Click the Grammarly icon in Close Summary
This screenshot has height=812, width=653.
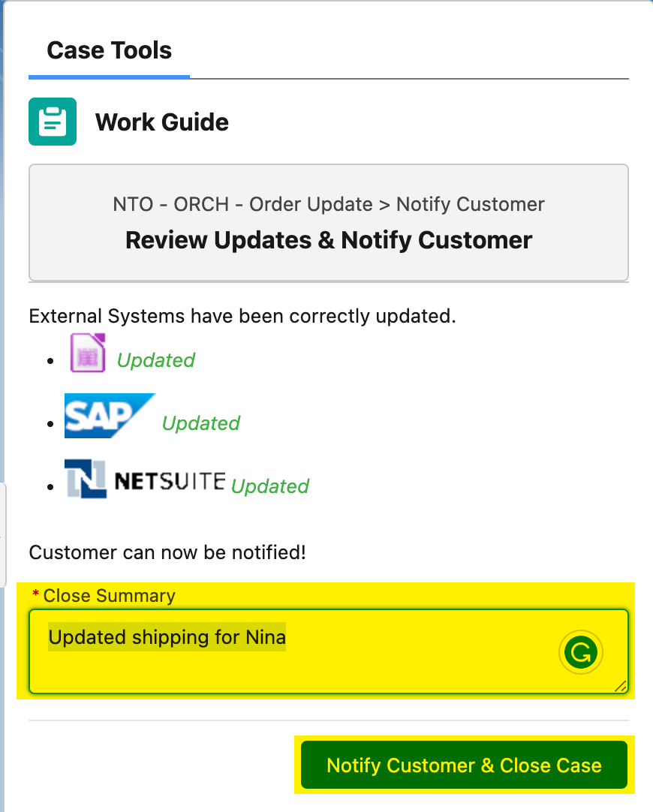click(580, 652)
